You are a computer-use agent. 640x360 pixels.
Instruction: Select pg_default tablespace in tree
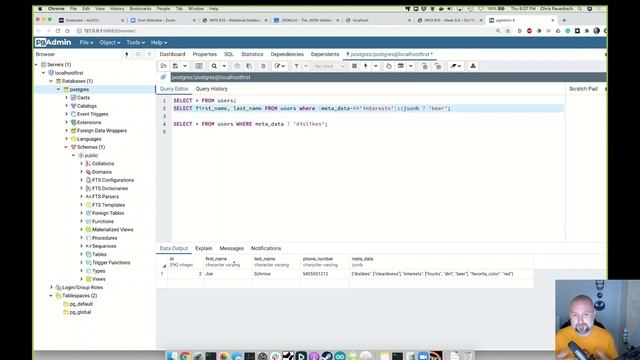[x=81, y=304]
